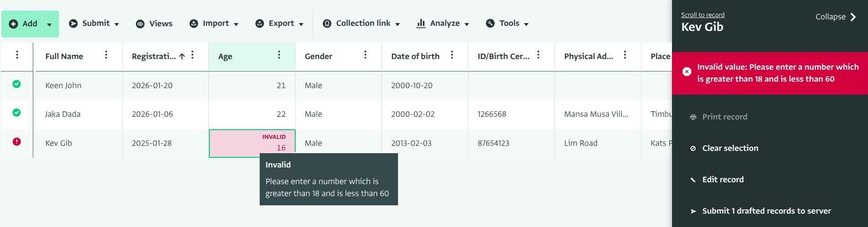
Task: Open the Add button dropdown arrow
Action: 50,24
